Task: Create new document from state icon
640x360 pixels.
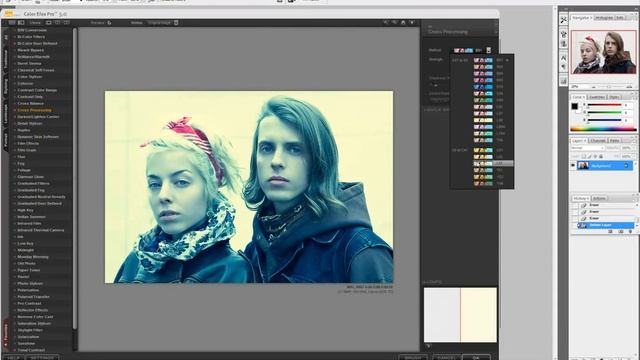Action: (x=611, y=231)
